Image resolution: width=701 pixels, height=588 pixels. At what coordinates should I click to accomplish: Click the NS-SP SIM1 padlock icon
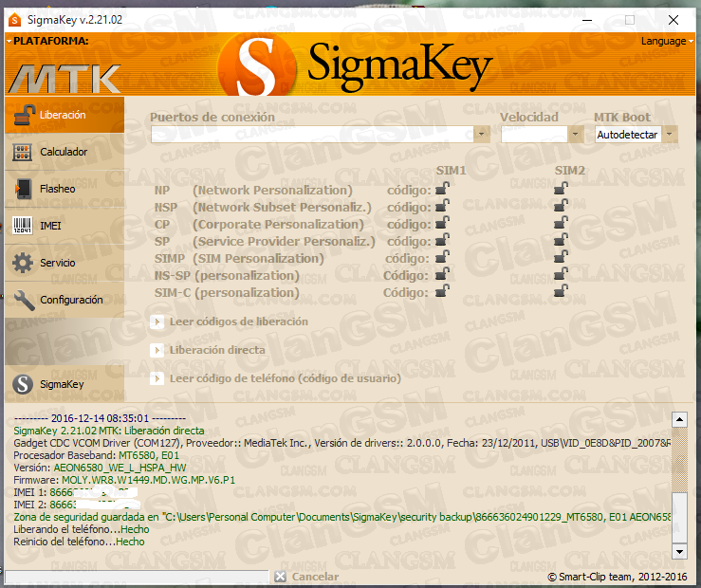pyautogui.click(x=443, y=274)
